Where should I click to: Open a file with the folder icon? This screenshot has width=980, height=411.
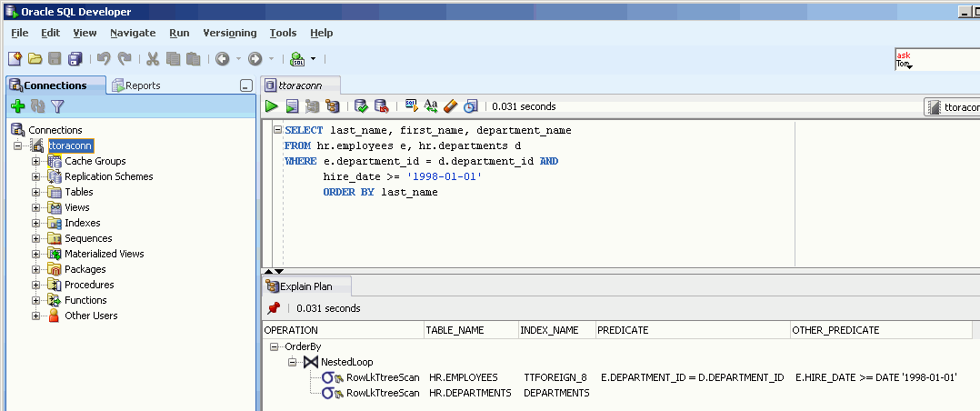35,59
